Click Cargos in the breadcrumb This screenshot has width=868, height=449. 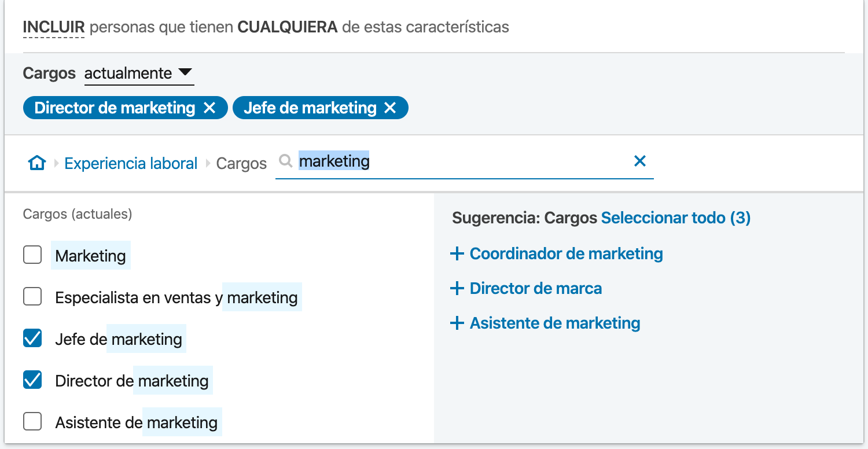click(x=241, y=163)
